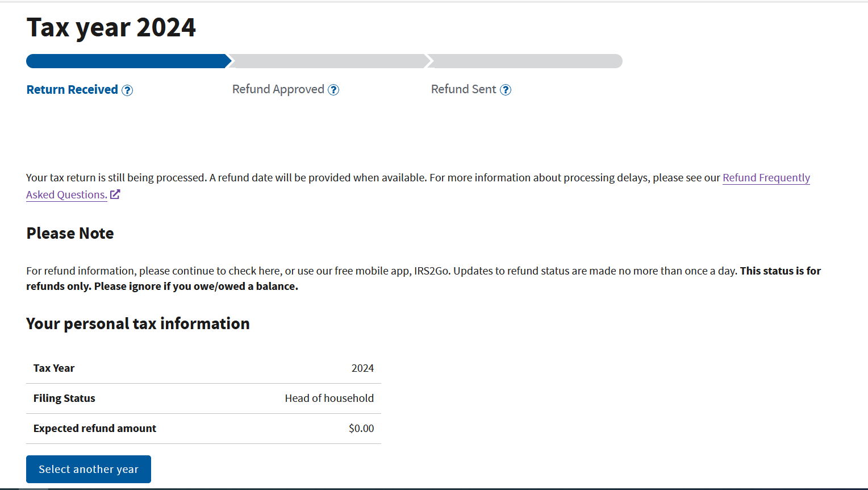Click the external link icon after Asked Questions
868x490 pixels.
point(115,194)
